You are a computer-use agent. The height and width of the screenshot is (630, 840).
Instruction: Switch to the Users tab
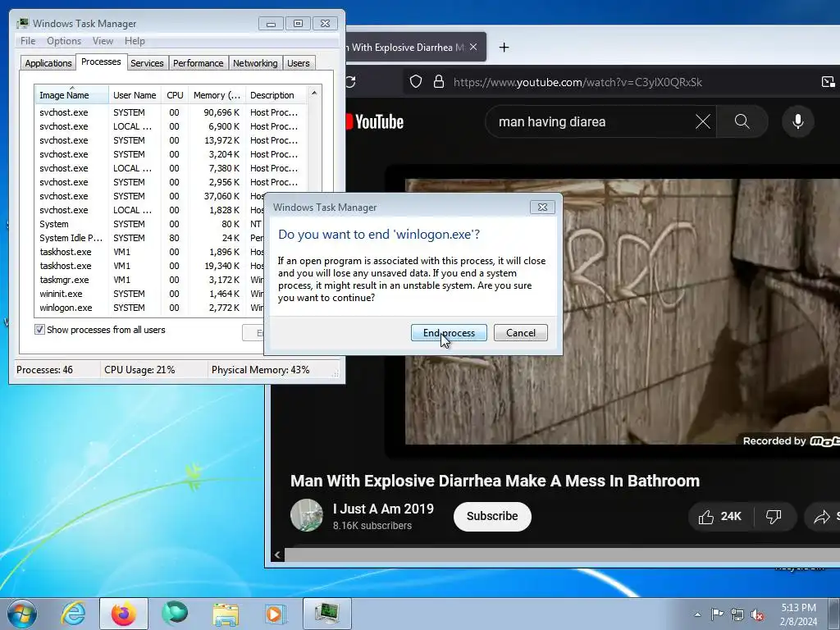click(299, 63)
